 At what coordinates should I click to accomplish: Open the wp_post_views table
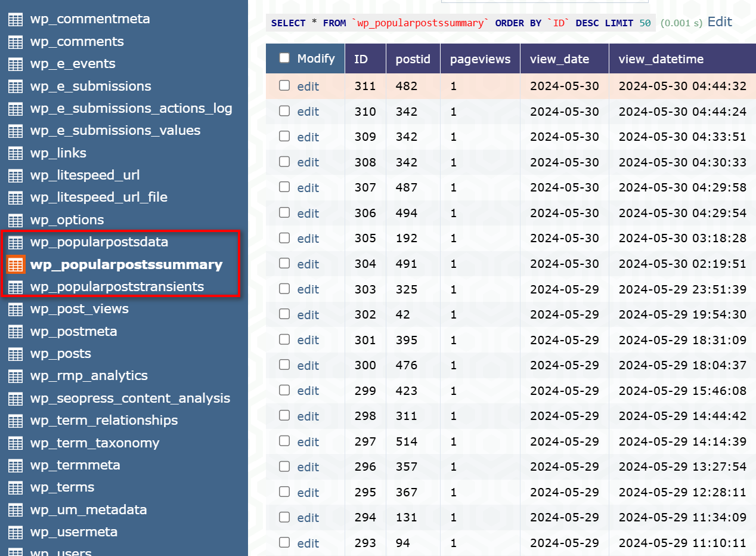point(79,309)
